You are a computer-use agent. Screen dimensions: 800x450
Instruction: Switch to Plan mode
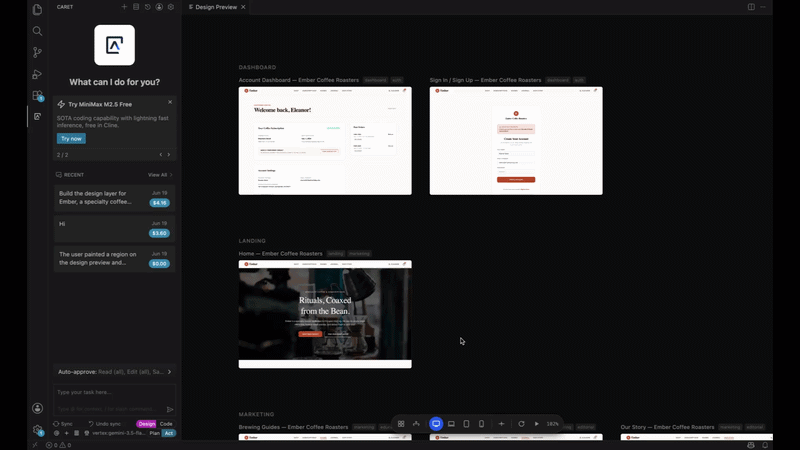pos(155,433)
